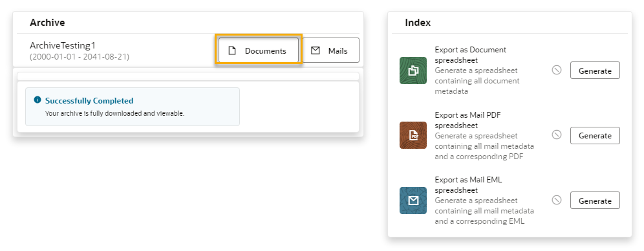
Task: Click the Export as Document spreadsheet title
Action: (x=471, y=55)
